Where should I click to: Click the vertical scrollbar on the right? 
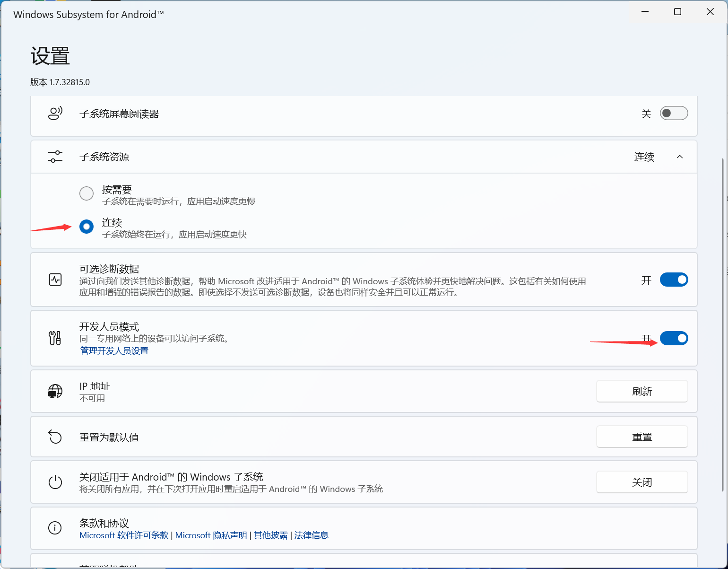click(x=723, y=324)
